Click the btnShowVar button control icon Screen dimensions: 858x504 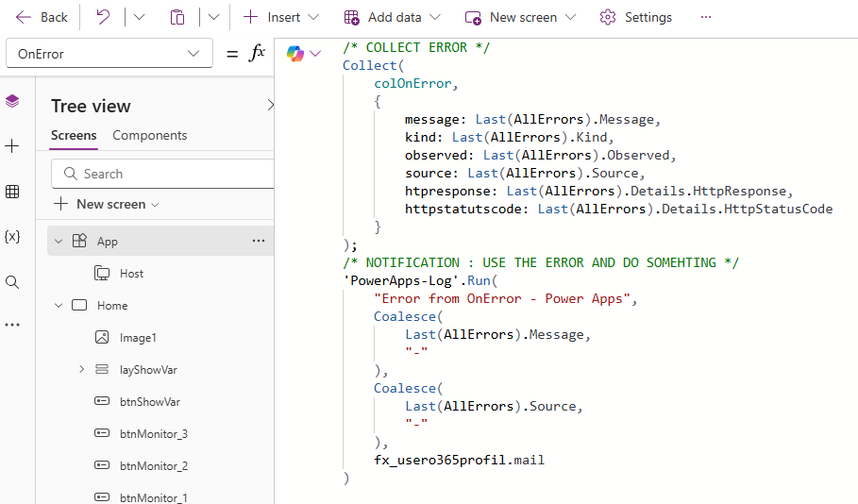pyautogui.click(x=102, y=401)
